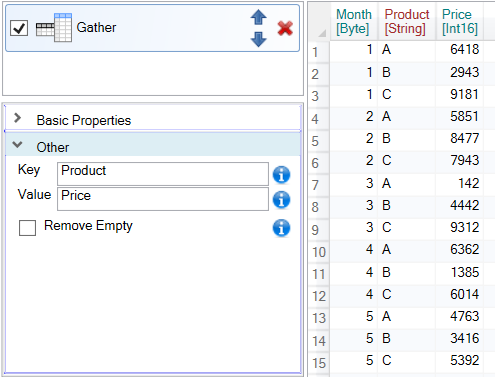Image resolution: width=495 pixels, height=377 pixels.
Task: Move Gather step up with blue arrow
Action: [x=258, y=17]
